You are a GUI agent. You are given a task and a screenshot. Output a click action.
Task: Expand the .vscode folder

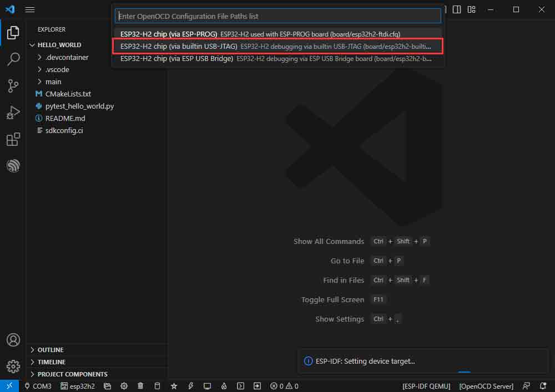tap(57, 70)
